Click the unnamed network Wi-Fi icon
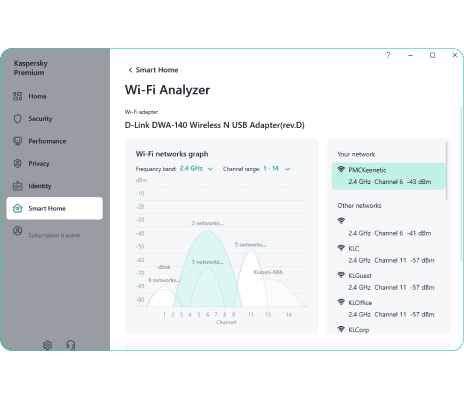Viewport: 464px width, 400px height. (341, 221)
